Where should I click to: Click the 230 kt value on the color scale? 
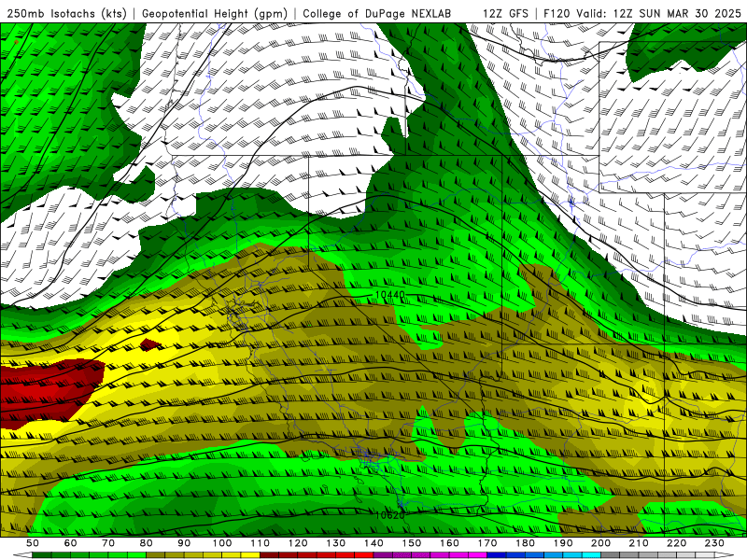click(x=714, y=543)
